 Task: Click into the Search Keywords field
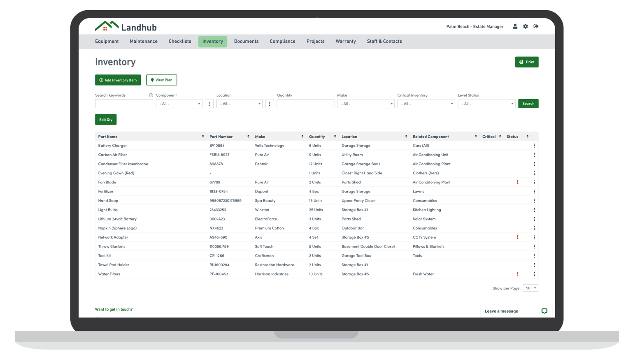point(124,104)
